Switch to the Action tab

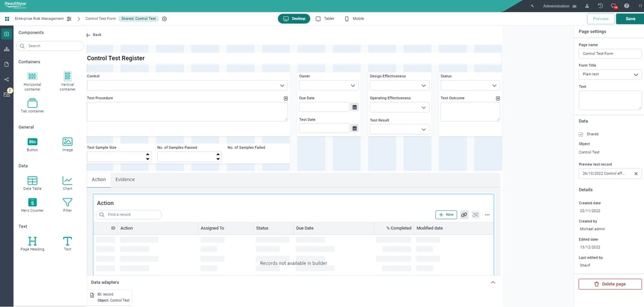point(99,180)
